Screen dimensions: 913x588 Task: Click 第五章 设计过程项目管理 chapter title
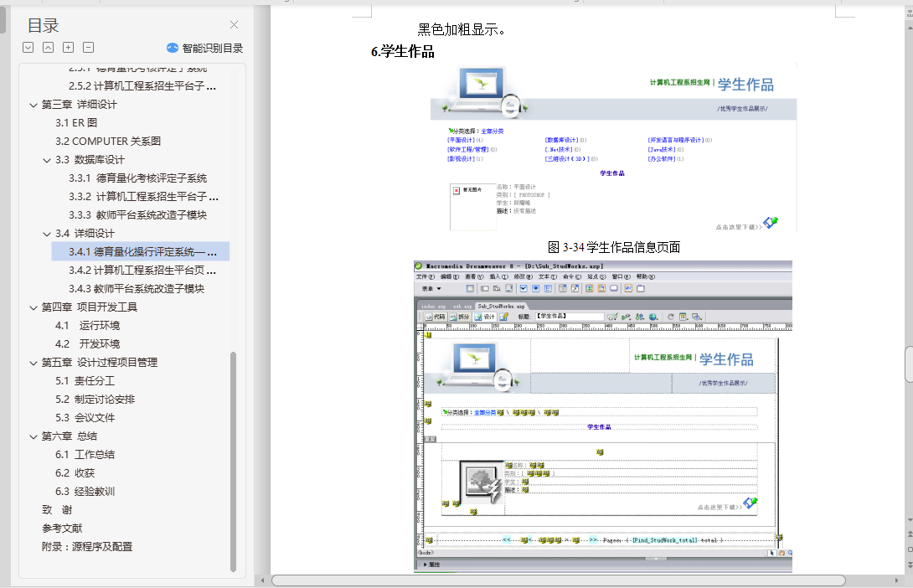pos(100,363)
